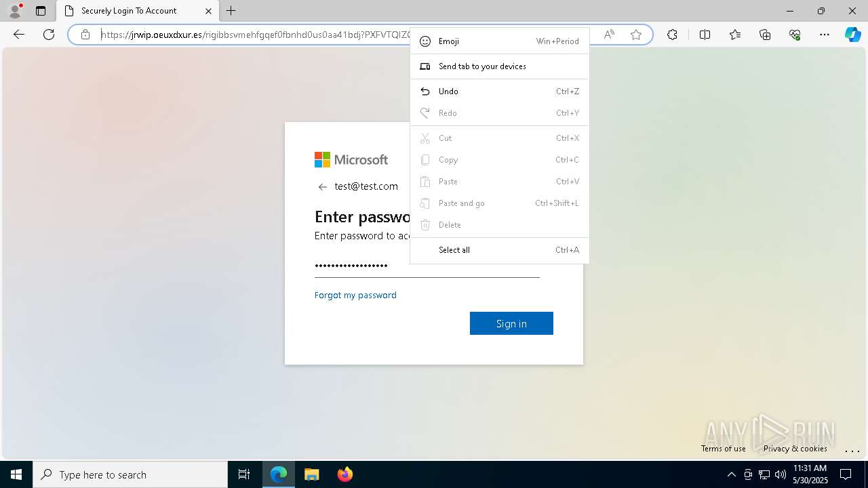Viewport: 868px width, 488px height.
Task: Open the Favorites list icon
Action: coord(735,35)
